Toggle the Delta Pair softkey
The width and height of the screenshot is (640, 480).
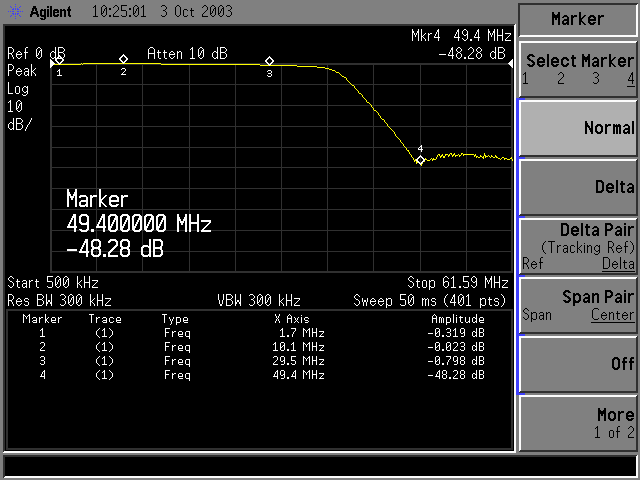[x=578, y=247]
